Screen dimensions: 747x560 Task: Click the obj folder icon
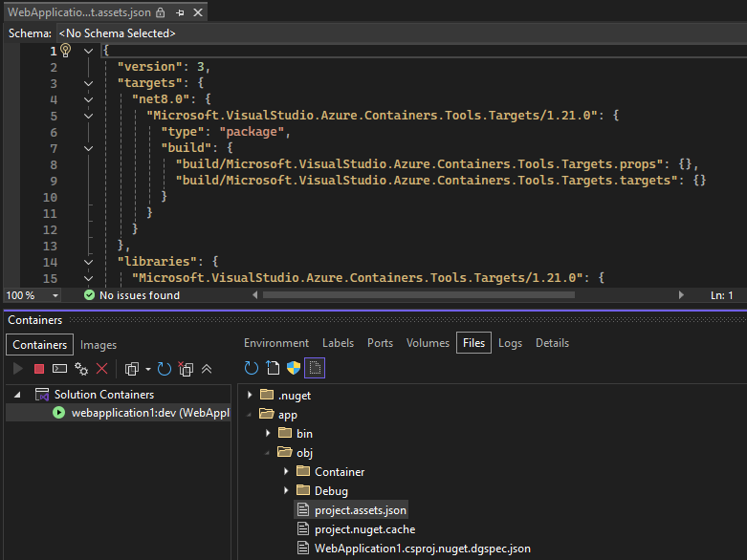pyautogui.click(x=285, y=452)
